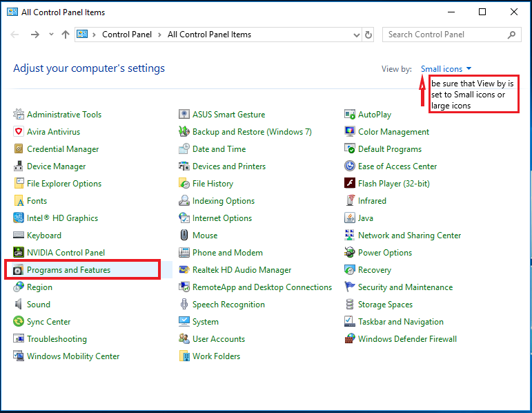
Task: Expand the address bar history dropdown
Action: [356, 35]
